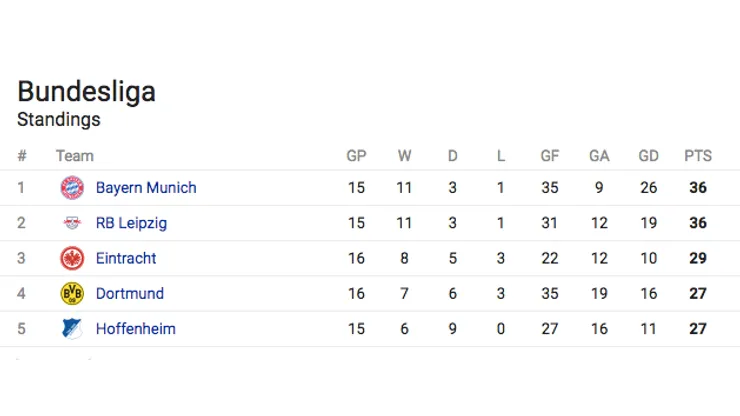Open the Eintracht team link
The width and height of the screenshot is (740, 416).
coord(126,258)
